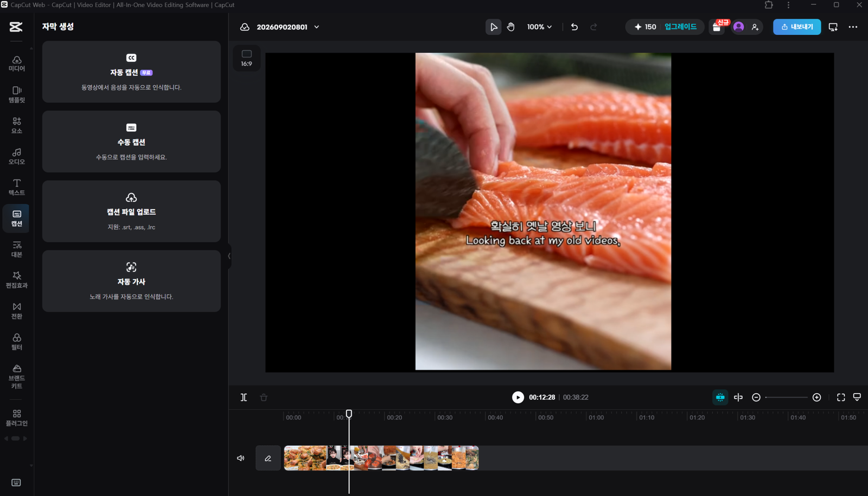Screen dimensions: 868x496
Task: Open the more options ellipsis menu
Action: [853, 27]
